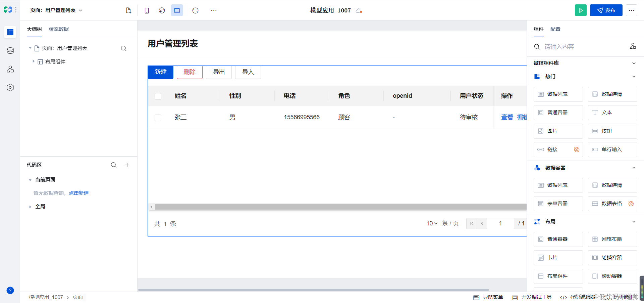Add the 图片 component

coord(558,131)
